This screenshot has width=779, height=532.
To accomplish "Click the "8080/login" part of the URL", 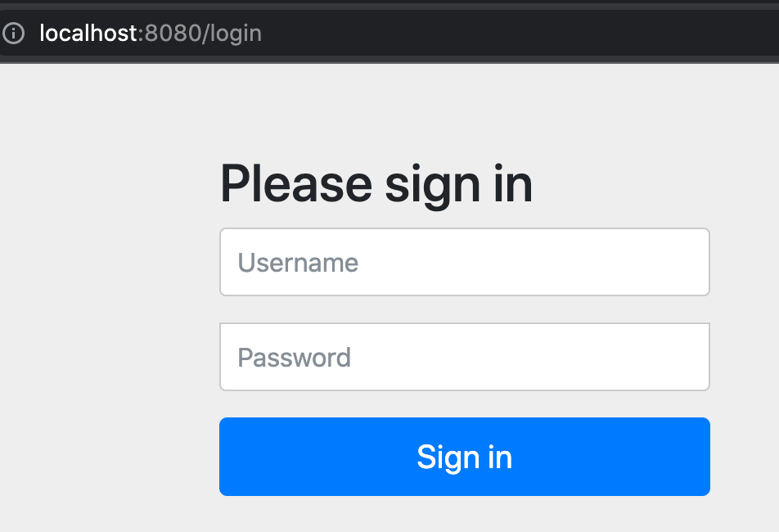I will coord(202,34).
